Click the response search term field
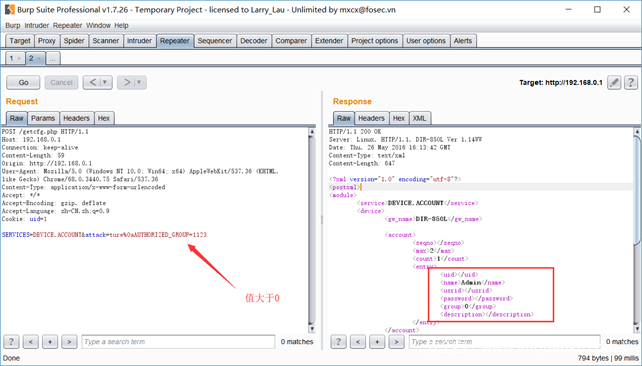The height and width of the screenshot is (366, 642). click(x=504, y=341)
